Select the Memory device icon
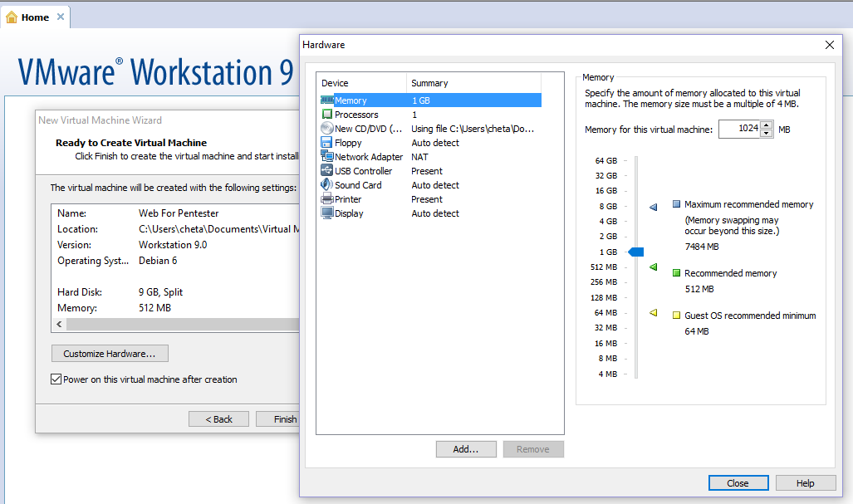 [327, 100]
